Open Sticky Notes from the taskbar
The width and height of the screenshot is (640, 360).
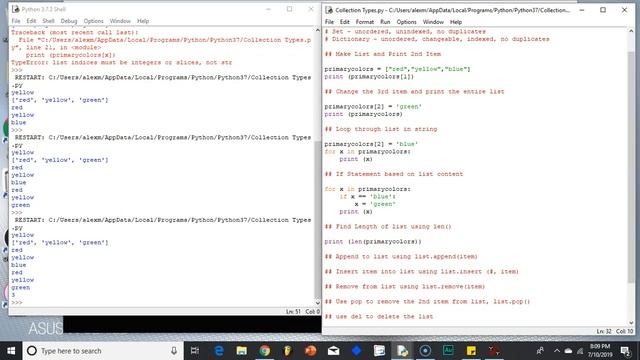coord(471,351)
